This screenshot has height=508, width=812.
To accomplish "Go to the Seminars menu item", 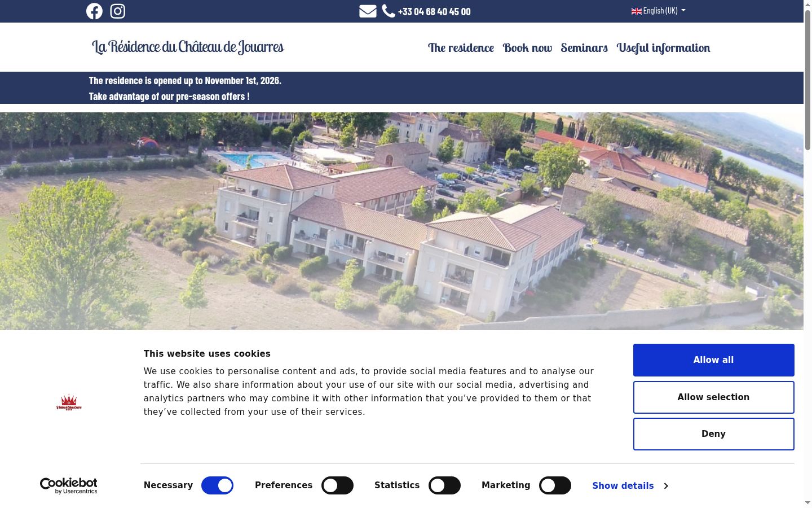I will point(584,48).
